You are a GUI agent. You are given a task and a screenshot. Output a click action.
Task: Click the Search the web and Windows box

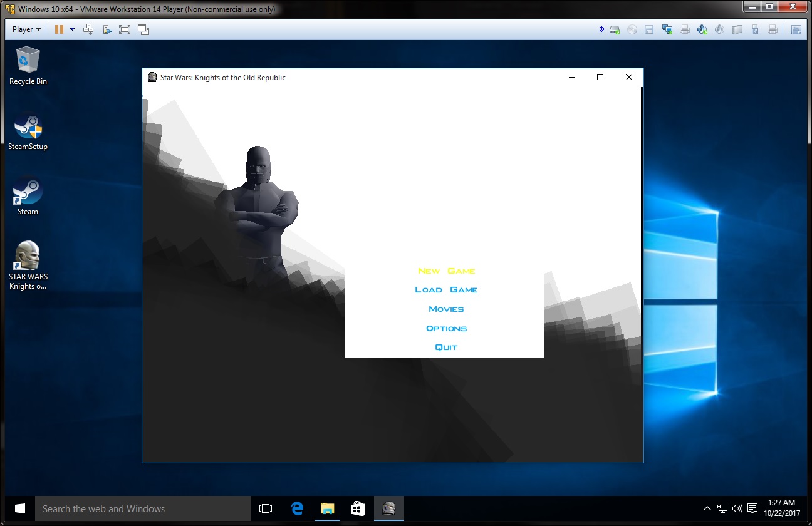[x=142, y=508]
